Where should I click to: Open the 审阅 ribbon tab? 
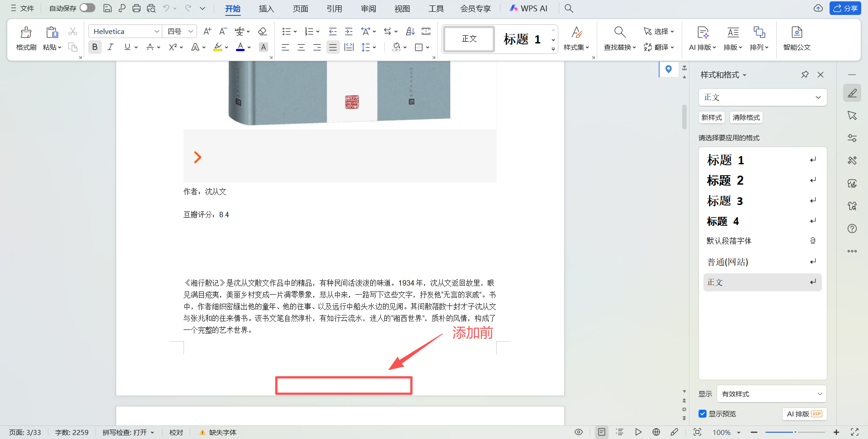(368, 9)
